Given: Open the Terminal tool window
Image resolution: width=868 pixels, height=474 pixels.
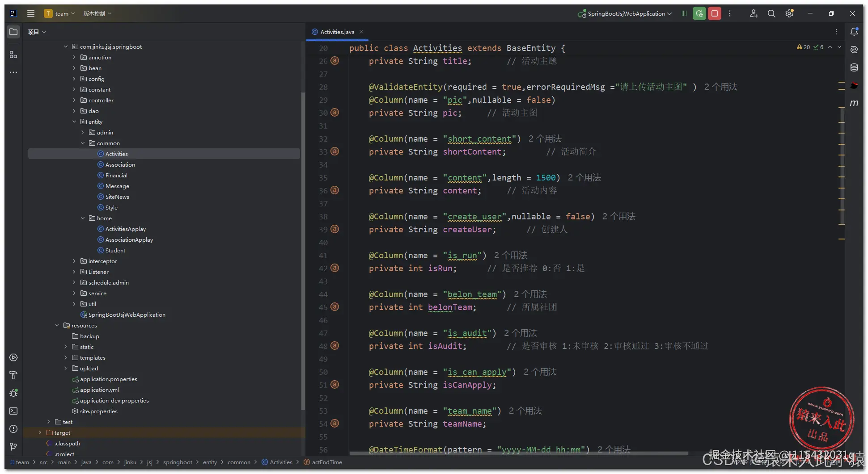Looking at the screenshot, I should tap(13, 411).
